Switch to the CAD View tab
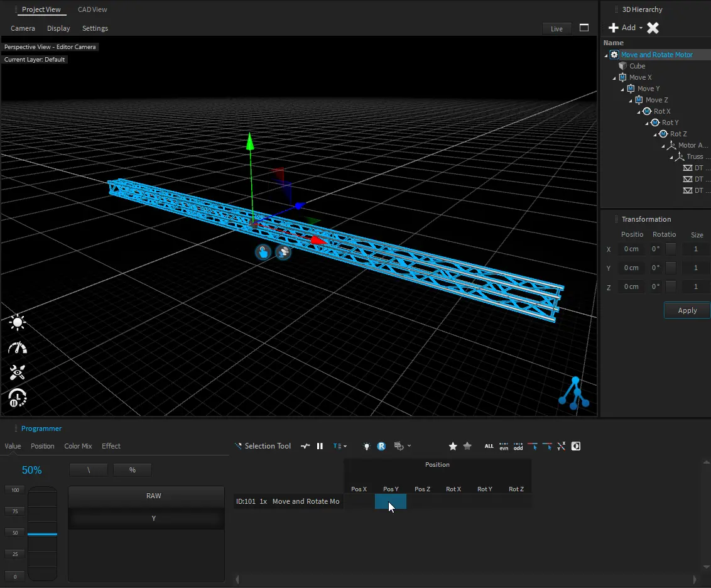 point(92,9)
